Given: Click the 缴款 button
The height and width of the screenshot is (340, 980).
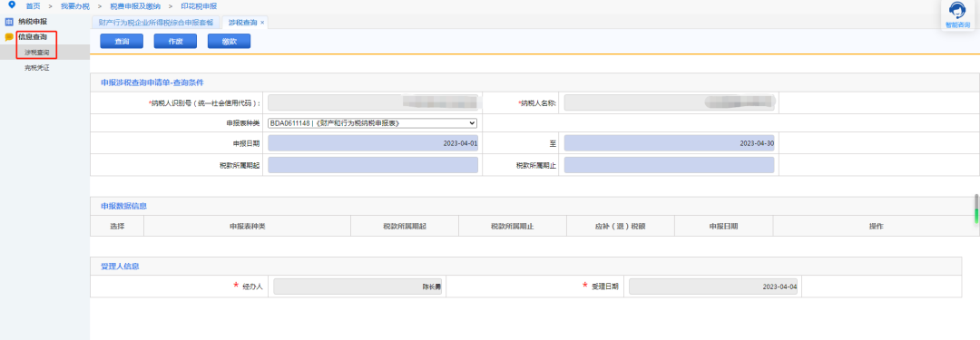Looking at the screenshot, I should (230, 41).
